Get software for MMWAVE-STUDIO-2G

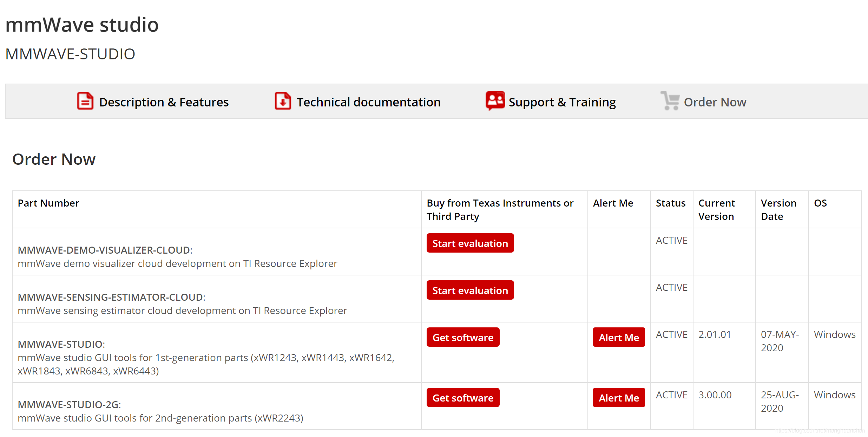click(x=462, y=398)
